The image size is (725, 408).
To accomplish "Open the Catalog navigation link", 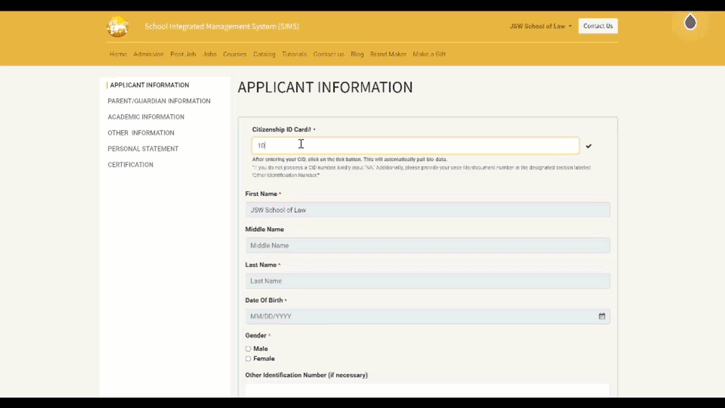I will (x=264, y=54).
